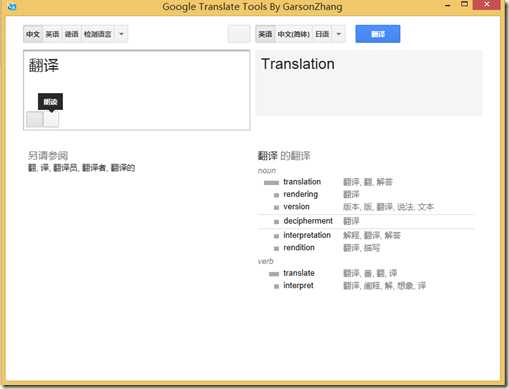Select 英语 as the target language
The height and width of the screenshot is (389, 509).
tap(265, 34)
